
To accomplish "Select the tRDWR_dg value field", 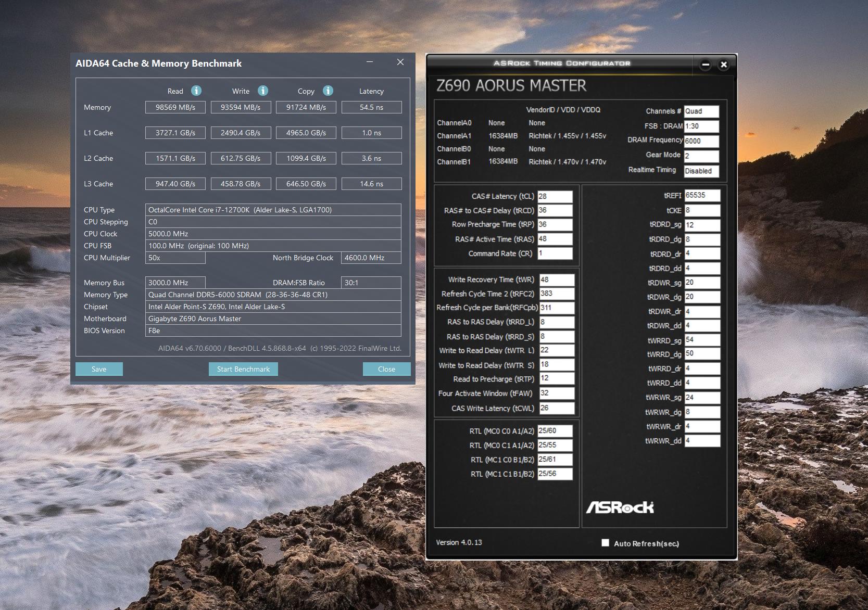I will pyautogui.click(x=702, y=297).
